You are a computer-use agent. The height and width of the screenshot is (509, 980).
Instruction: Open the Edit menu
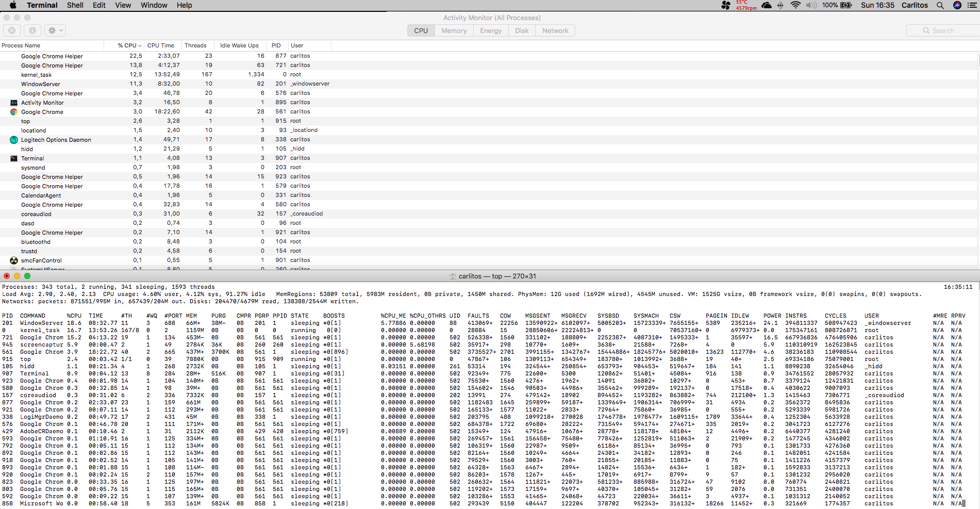(x=99, y=5)
